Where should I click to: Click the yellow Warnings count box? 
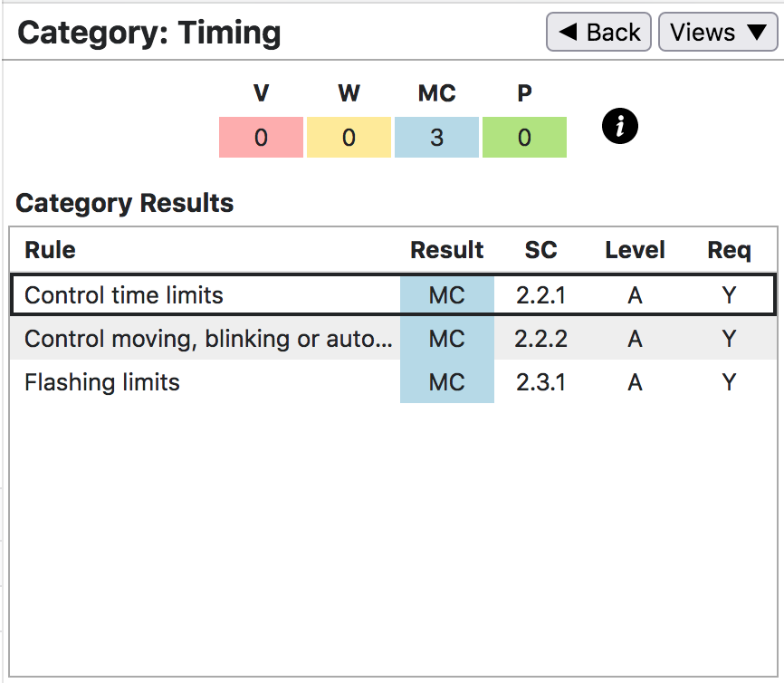(349, 138)
